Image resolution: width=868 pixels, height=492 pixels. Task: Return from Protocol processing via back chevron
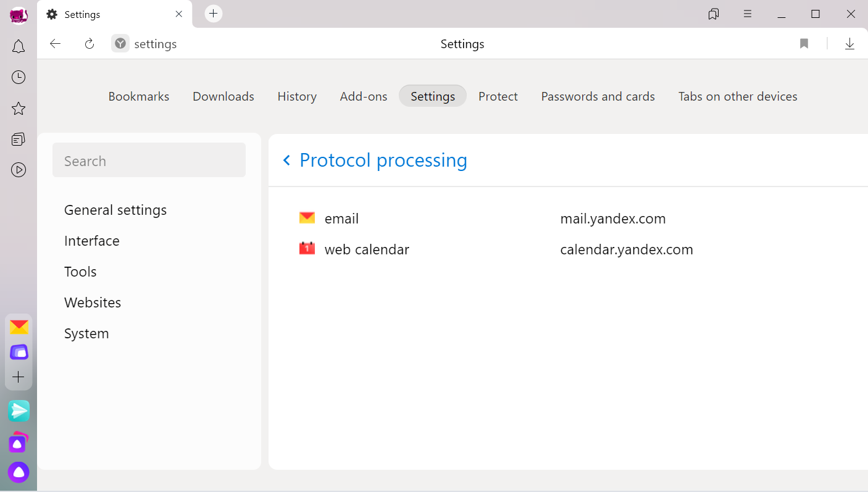tap(286, 161)
